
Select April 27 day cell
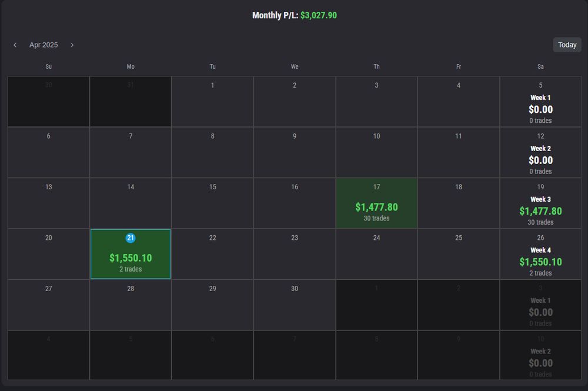pos(48,305)
